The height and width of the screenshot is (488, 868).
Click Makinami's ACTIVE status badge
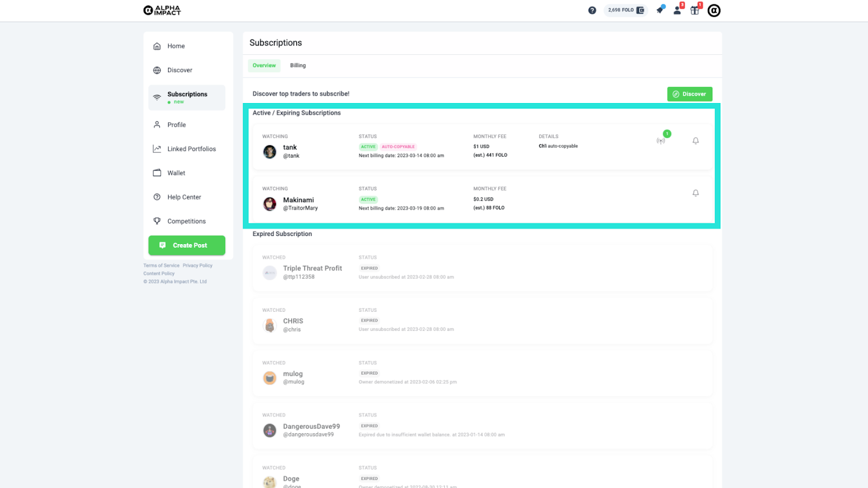368,200
